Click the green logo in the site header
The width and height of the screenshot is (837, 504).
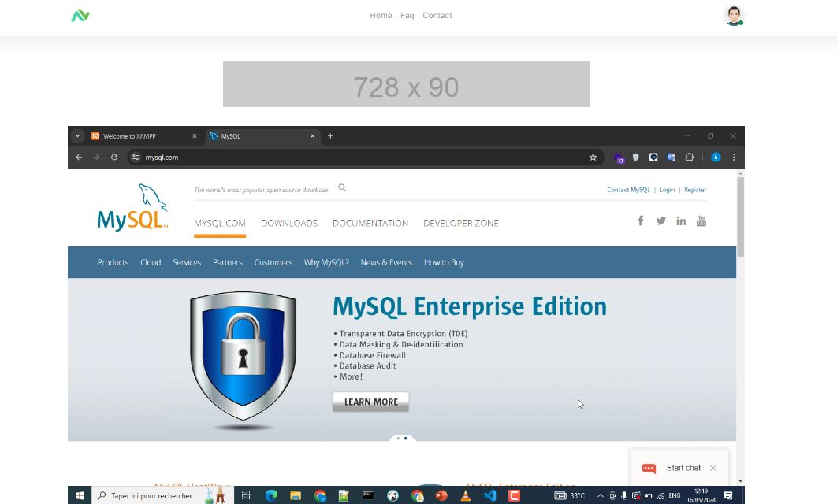pyautogui.click(x=80, y=16)
